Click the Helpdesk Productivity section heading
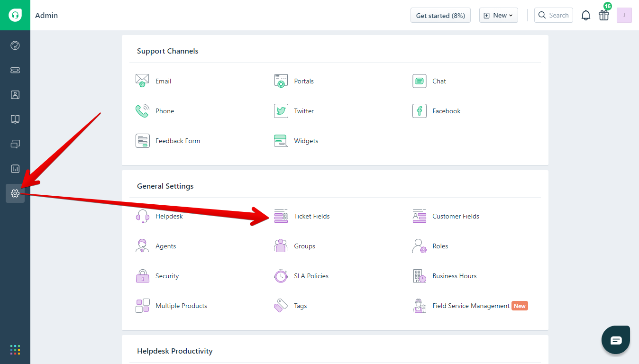 point(175,351)
